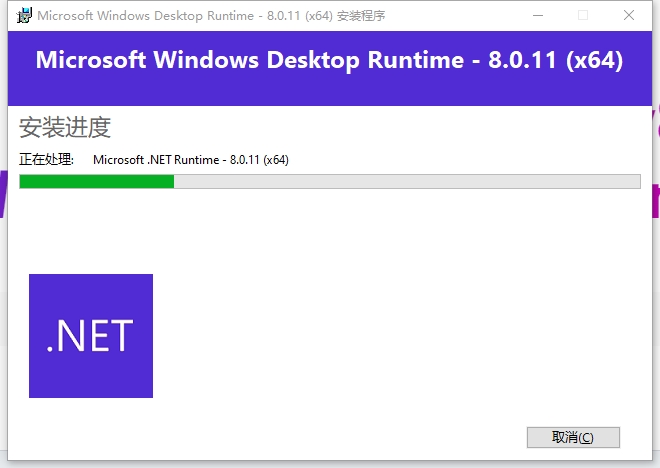This screenshot has width=660, height=468.
Task: Select the Microsoft .NET Runtime package name text
Action: pos(190,159)
